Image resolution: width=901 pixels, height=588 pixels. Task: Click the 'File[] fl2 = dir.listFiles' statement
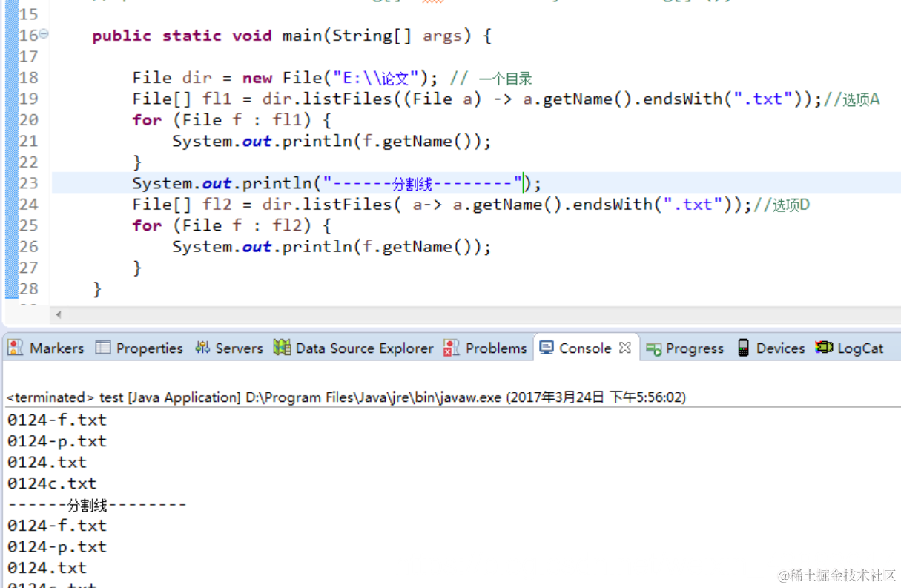(x=442, y=204)
